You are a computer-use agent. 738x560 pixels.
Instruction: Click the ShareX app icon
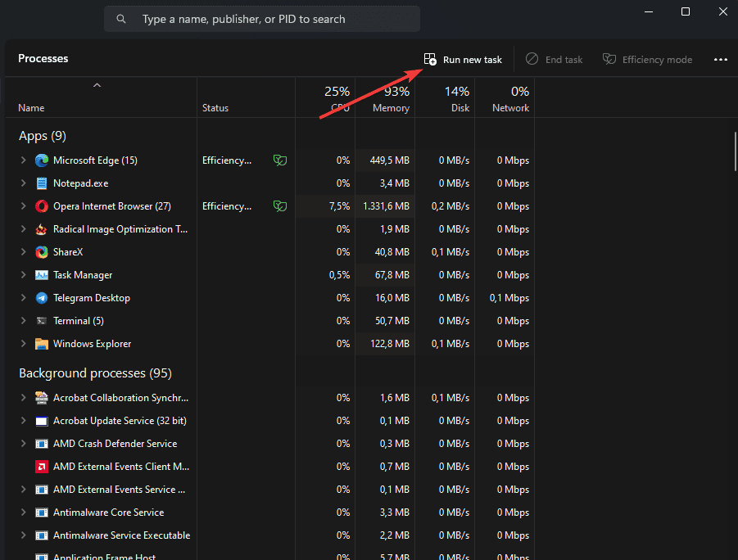coord(42,252)
